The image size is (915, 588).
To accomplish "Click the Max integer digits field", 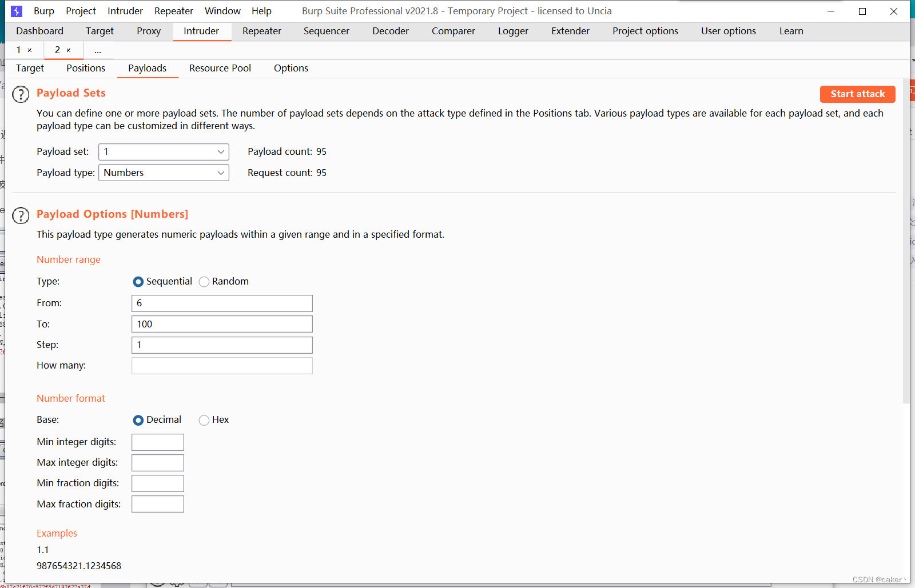I will point(158,463).
